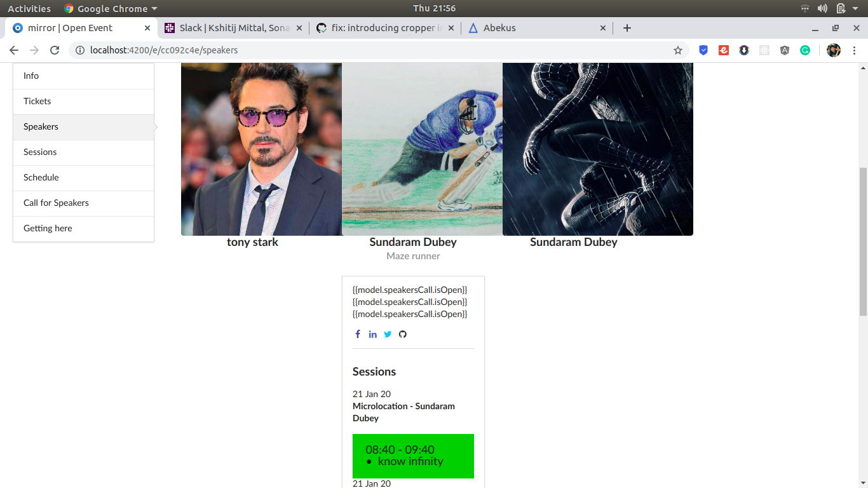The image size is (868, 488).
Task: Open the Schedule menu item
Action: (83, 178)
